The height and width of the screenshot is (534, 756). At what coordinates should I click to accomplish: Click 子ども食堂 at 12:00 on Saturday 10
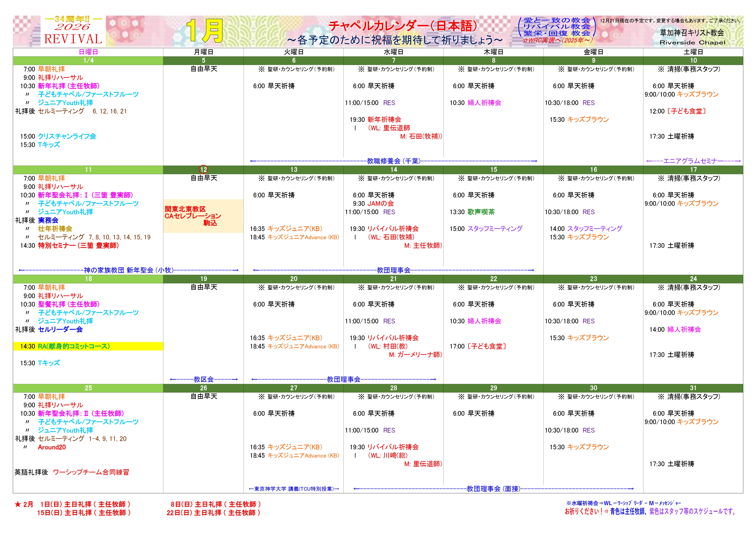point(687,111)
